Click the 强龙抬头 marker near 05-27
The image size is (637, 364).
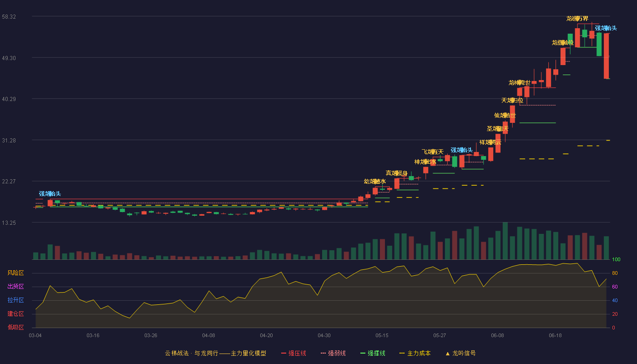pos(462,150)
